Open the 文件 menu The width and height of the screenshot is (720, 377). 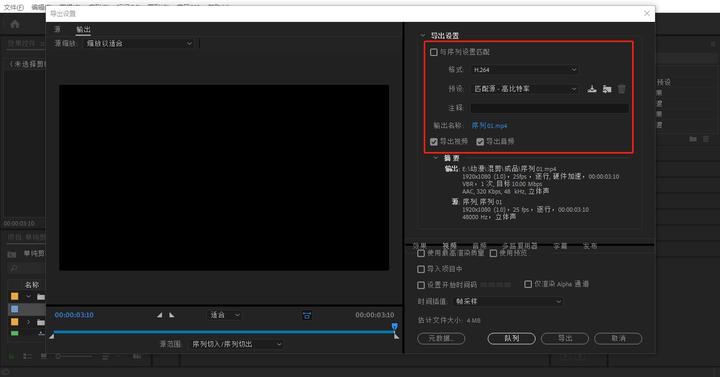pyautogui.click(x=13, y=7)
